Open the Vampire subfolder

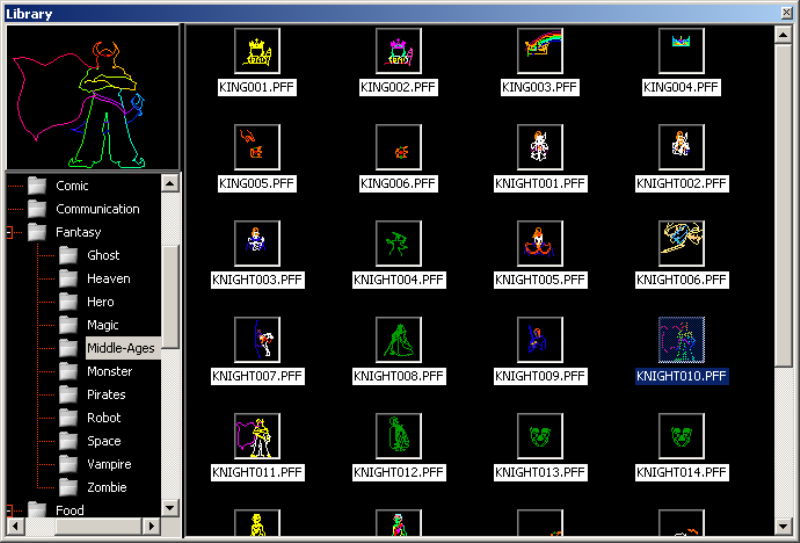point(109,464)
